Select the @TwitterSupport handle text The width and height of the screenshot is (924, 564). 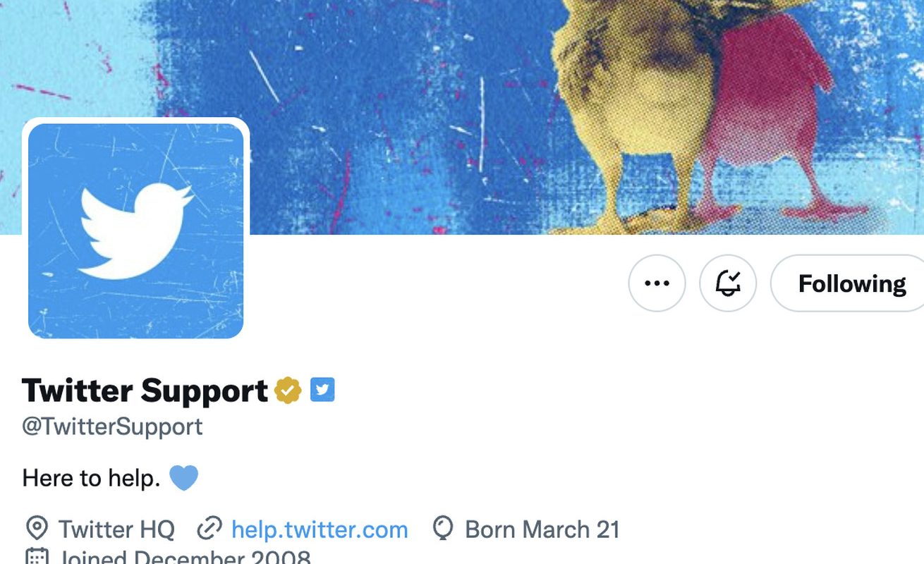(112, 427)
